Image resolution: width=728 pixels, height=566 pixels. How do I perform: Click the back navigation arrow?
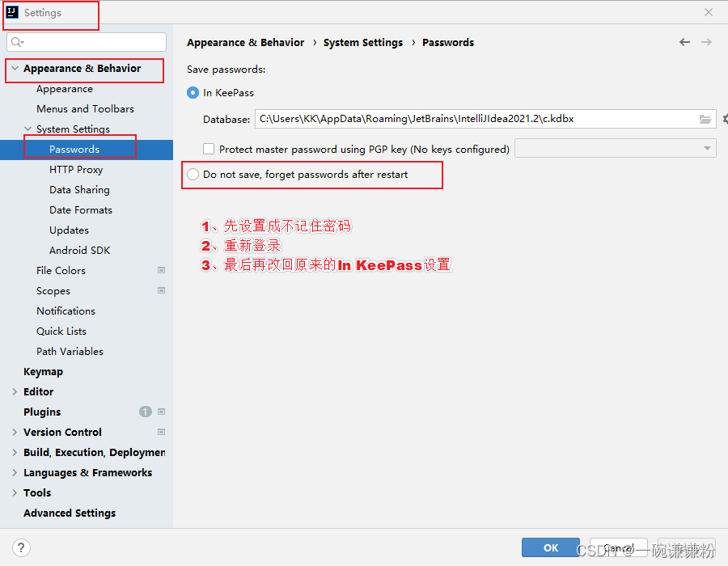[x=684, y=42]
